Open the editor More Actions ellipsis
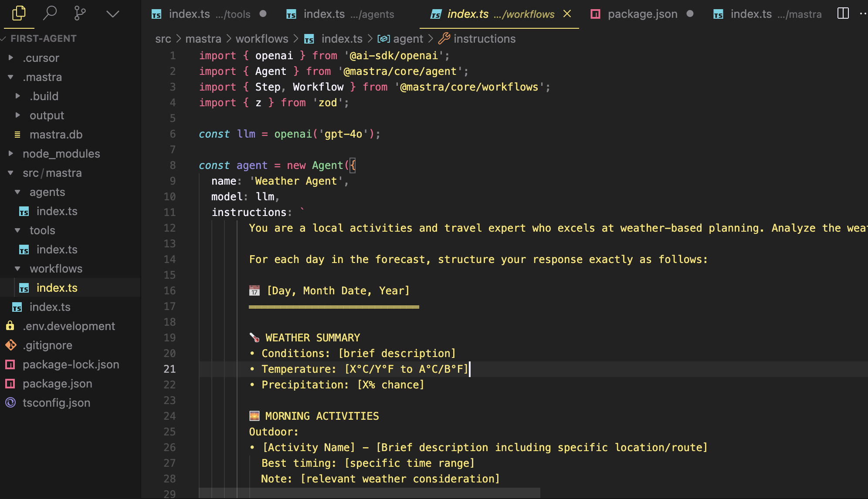This screenshot has height=499, width=868. pyautogui.click(x=864, y=13)
